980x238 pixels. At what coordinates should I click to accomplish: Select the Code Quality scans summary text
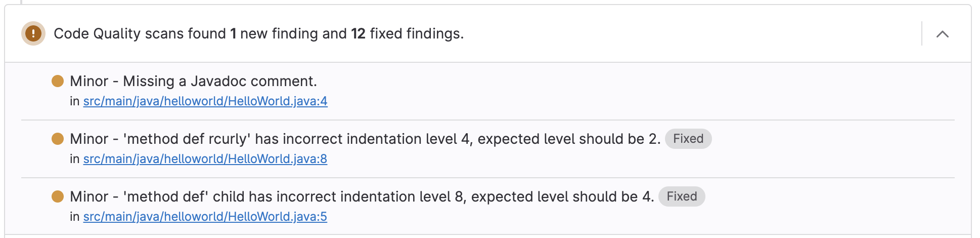click(258, 34)
